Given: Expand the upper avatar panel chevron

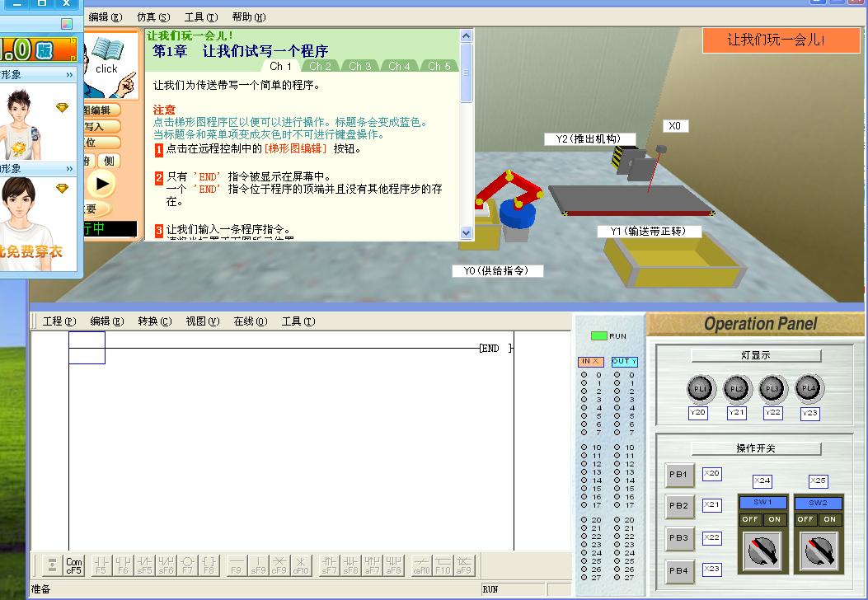Looking at the screenshot, I should (x=70, y=75).
